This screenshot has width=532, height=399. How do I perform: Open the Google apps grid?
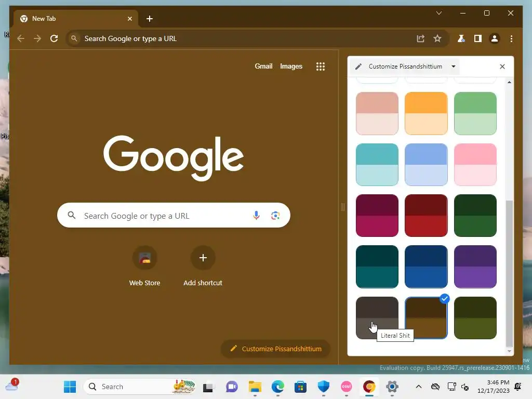click(320, 66)
